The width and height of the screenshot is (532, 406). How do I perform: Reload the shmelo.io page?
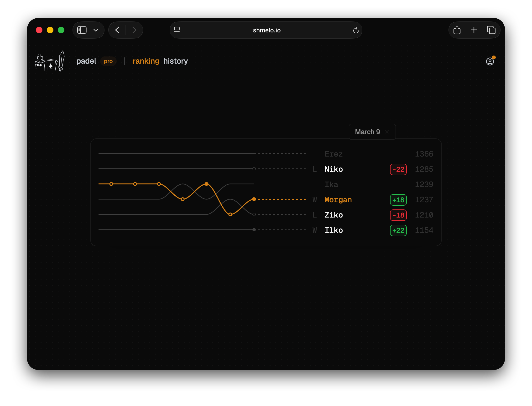point(356,30)
